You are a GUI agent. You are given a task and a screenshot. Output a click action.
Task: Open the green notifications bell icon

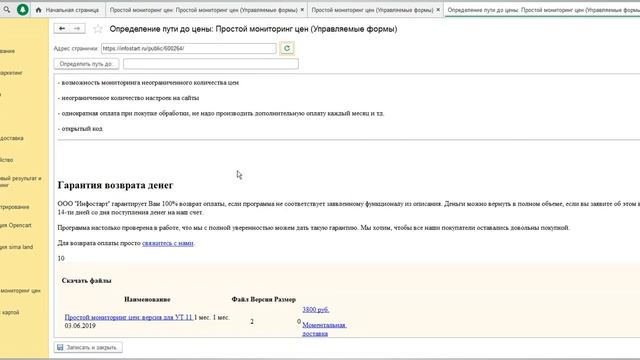pyautogui.click(x=23, y=9)
